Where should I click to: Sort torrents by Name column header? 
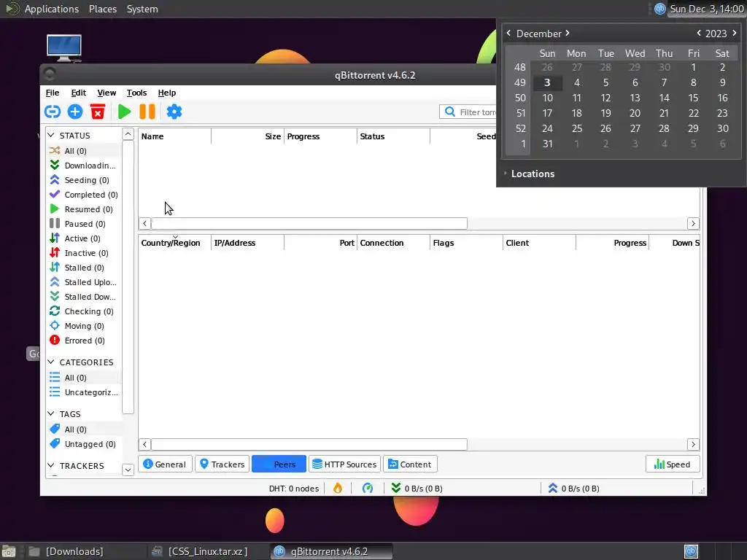[174, 136]
